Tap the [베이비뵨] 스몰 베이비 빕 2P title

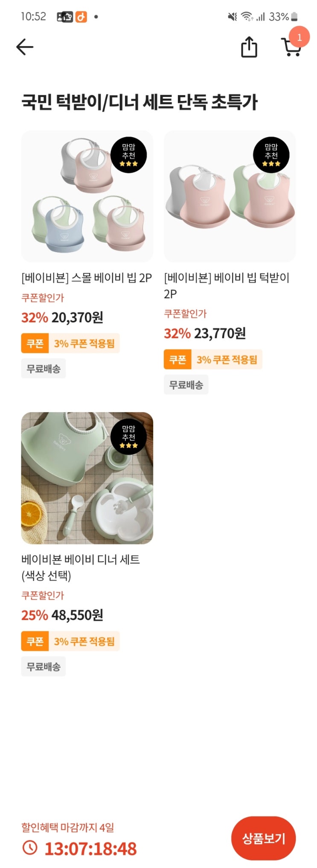(87, 278)
